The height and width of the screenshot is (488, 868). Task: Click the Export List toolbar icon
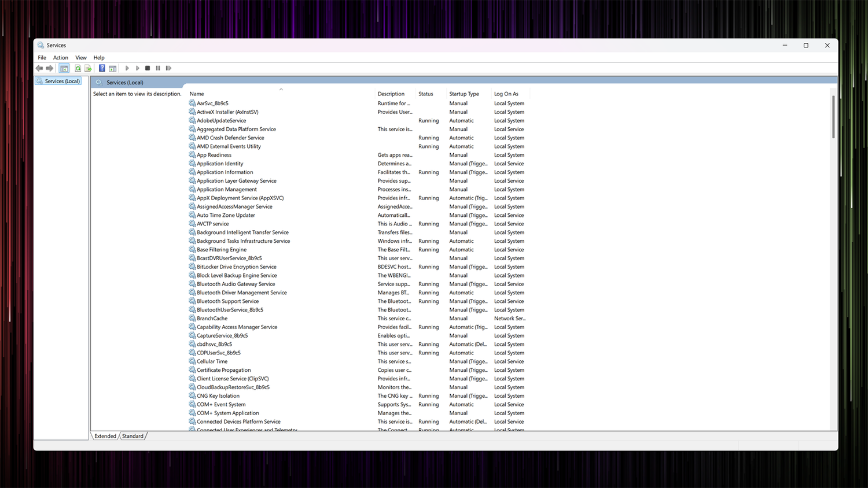coord(89,68)
